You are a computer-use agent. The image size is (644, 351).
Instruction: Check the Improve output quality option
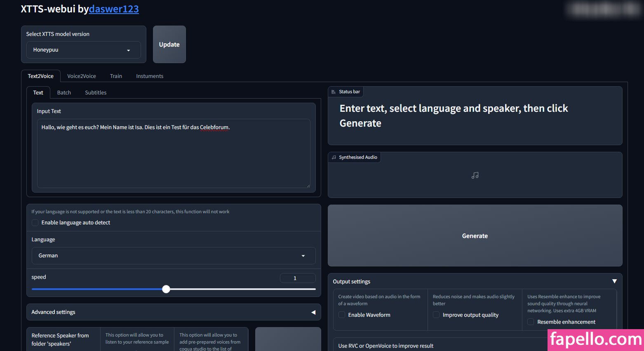point(436,315)
